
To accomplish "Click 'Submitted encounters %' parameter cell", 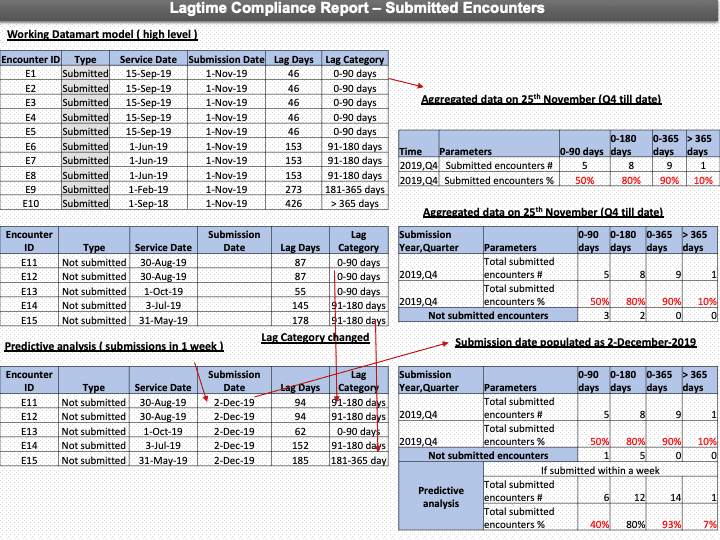I will [499, 180].
